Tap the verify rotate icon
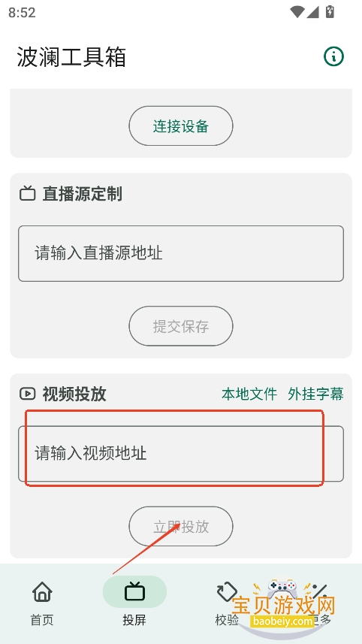This screenshot has width=362, height=644. [x=227, y=592]
